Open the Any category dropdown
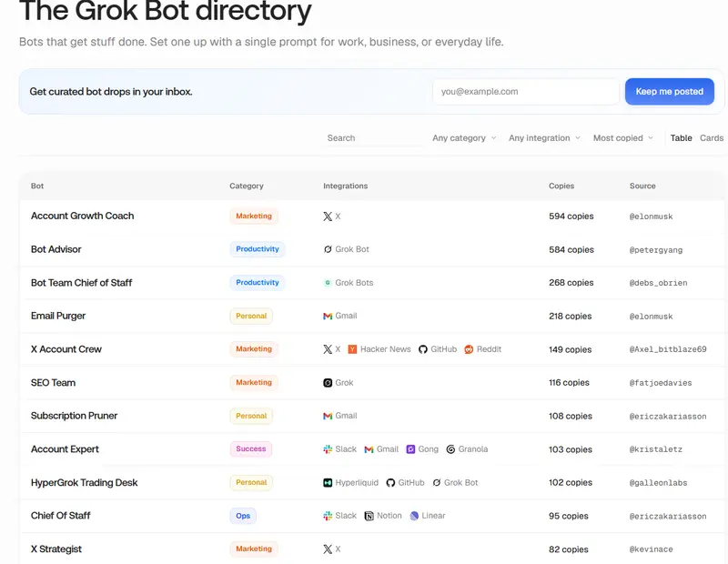 click(x=464, y=138)
